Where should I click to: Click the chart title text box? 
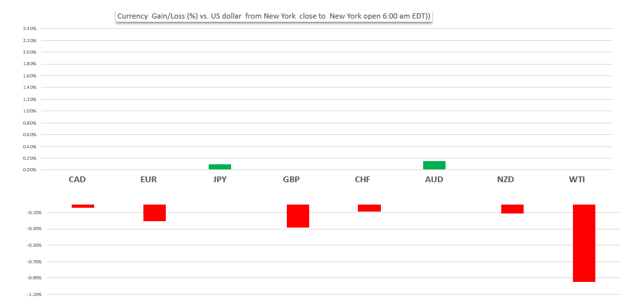tap(273, 15)
